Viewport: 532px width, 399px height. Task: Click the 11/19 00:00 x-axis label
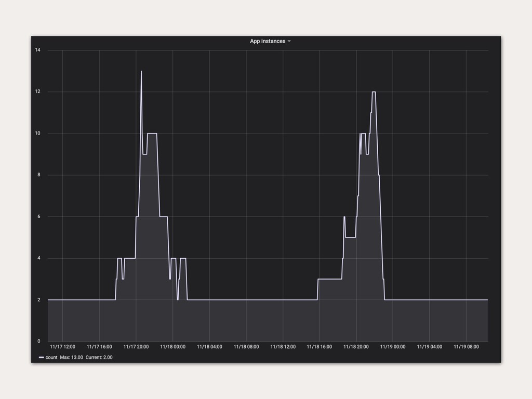[x=393, y=347]
